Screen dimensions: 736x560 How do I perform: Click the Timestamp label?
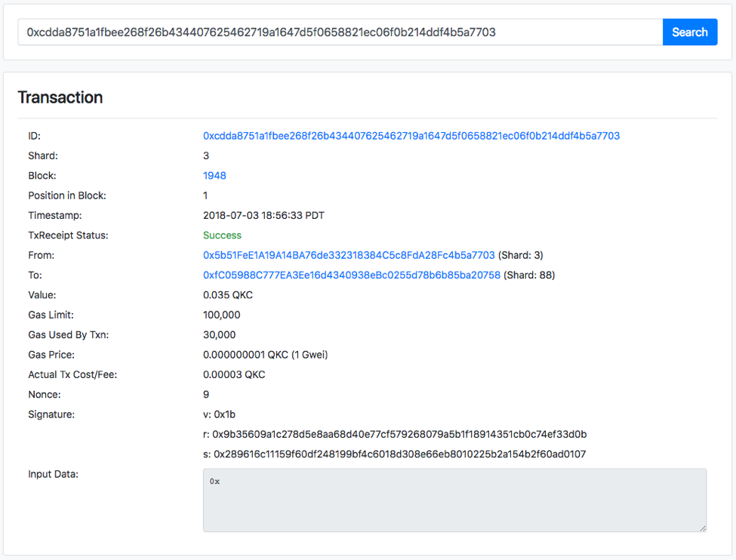pos(55,215)
